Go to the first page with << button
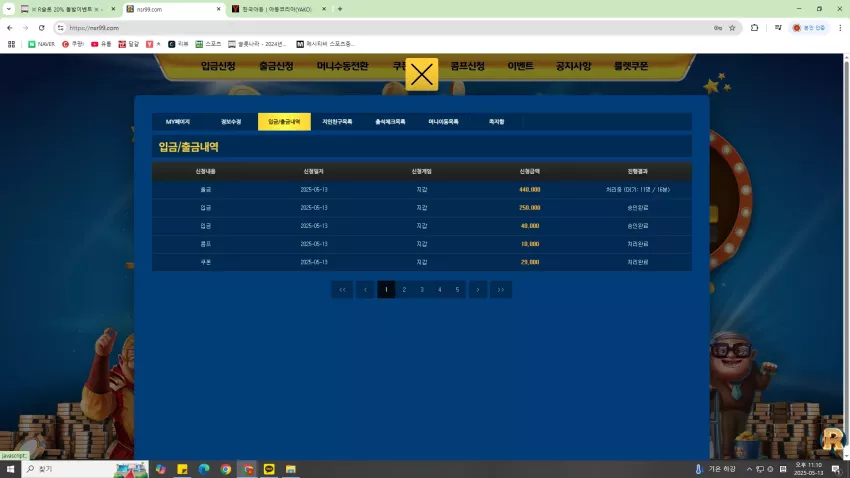850x478 pixels. (x=342, y=289)
